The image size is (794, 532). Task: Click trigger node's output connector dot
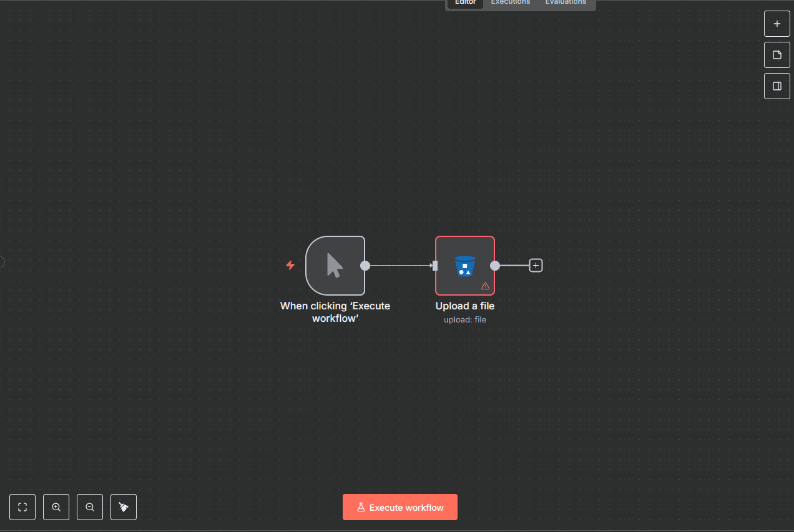pyautogui.click(x=365, y=266)
